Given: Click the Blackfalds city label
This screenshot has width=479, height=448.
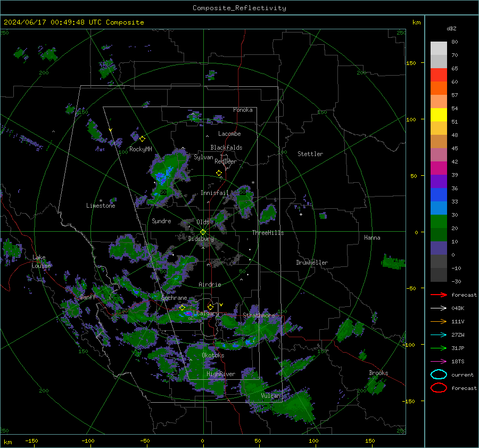Looking at the screenshot, I should click(x=226, y=148).
